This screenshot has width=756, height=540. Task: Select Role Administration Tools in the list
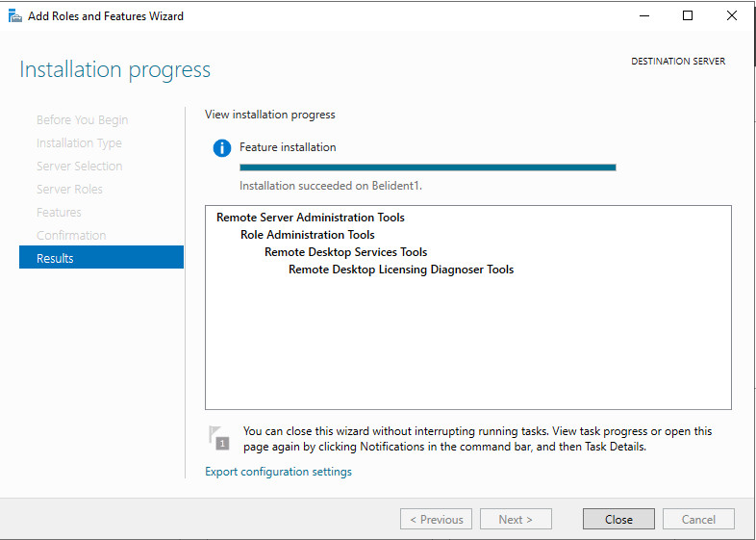tap(308, 235)
